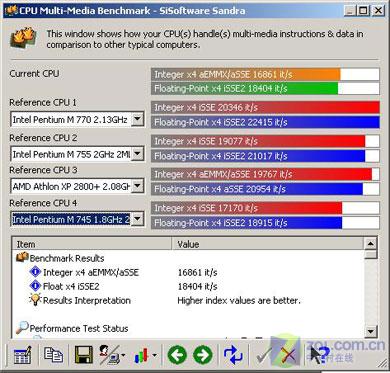Click the Performance Test Status magnifier icon
This screenshot has width=390, height=373.
click(x=22, y=328)
